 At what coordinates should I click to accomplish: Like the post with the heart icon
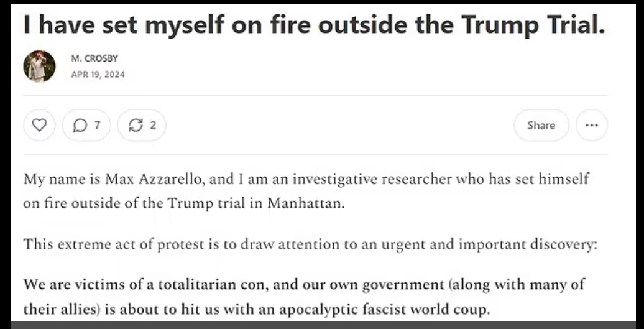pos(39,125)
